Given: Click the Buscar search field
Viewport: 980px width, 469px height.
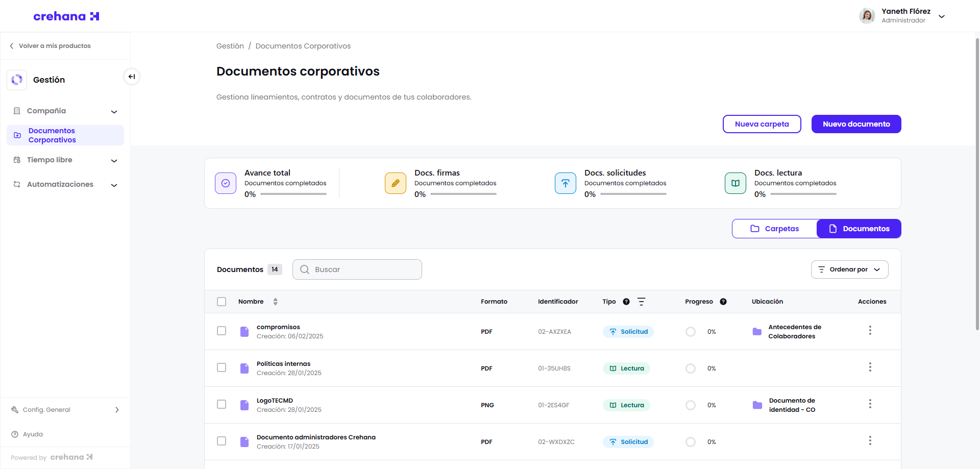Looking at the screenshot, I should (x=357, y=269).
